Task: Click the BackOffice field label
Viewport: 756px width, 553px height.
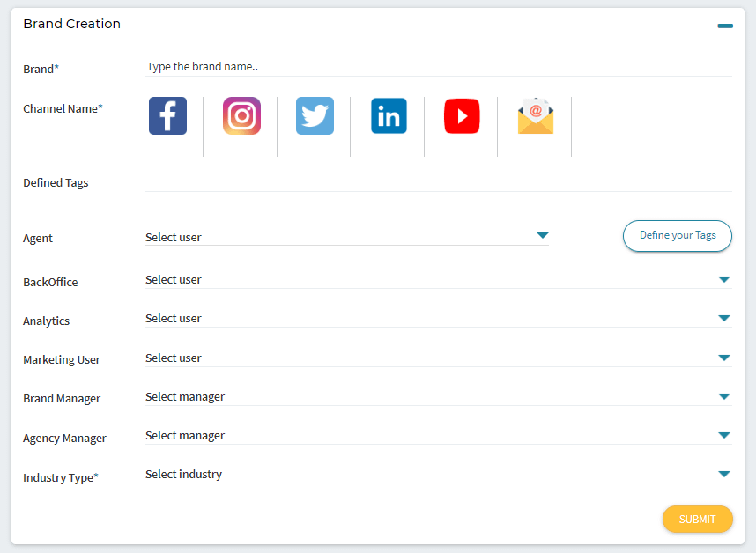Action: (50, 283)
